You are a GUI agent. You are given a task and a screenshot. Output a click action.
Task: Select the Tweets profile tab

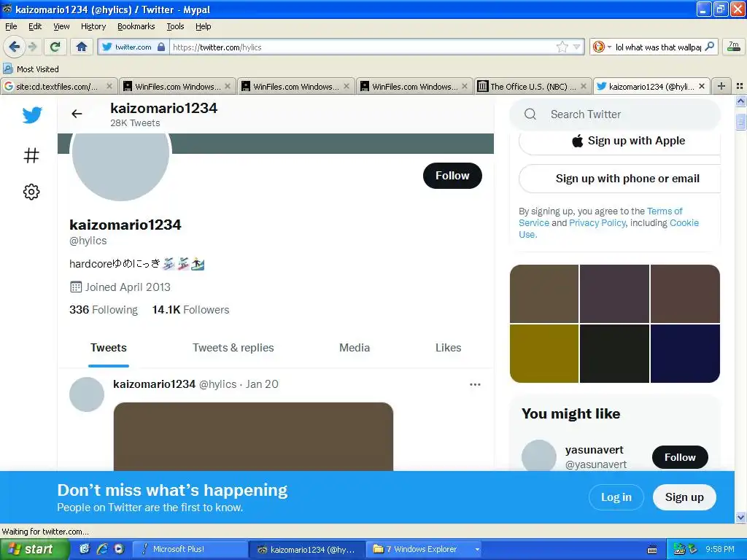coord(109,348)
